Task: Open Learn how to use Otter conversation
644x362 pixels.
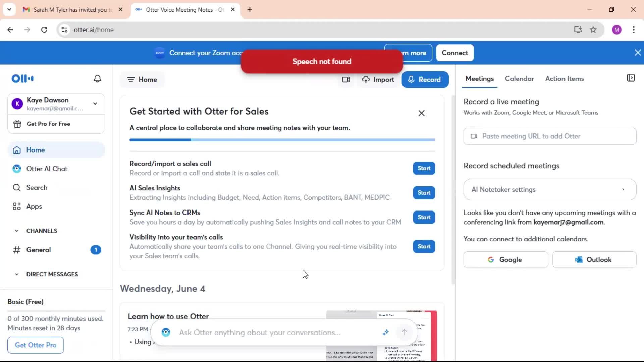Action: pos(168,316)
